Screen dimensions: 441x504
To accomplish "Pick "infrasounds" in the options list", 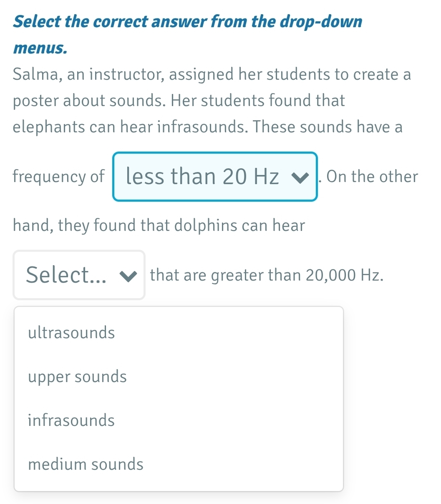I will [x=71, y=420].
